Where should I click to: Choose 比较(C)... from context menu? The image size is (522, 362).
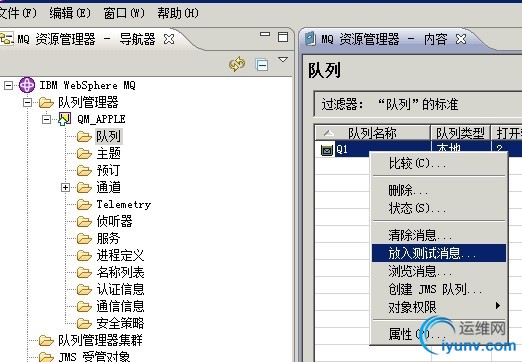pos(439,164)
